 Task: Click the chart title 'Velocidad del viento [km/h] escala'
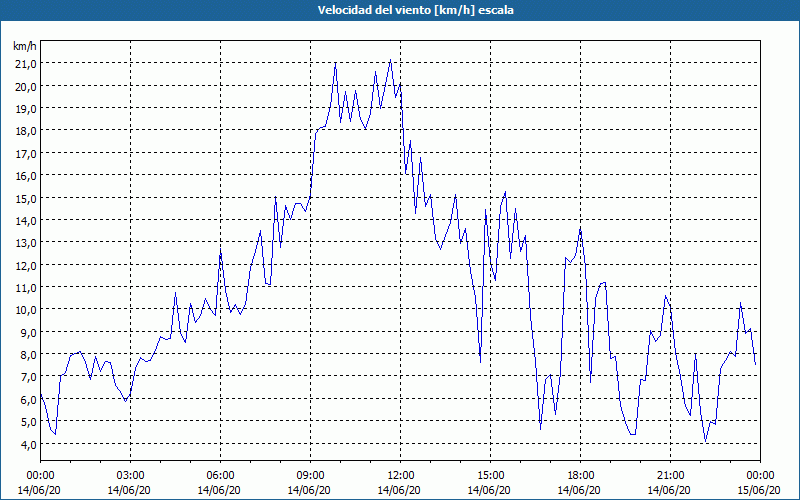415,10
